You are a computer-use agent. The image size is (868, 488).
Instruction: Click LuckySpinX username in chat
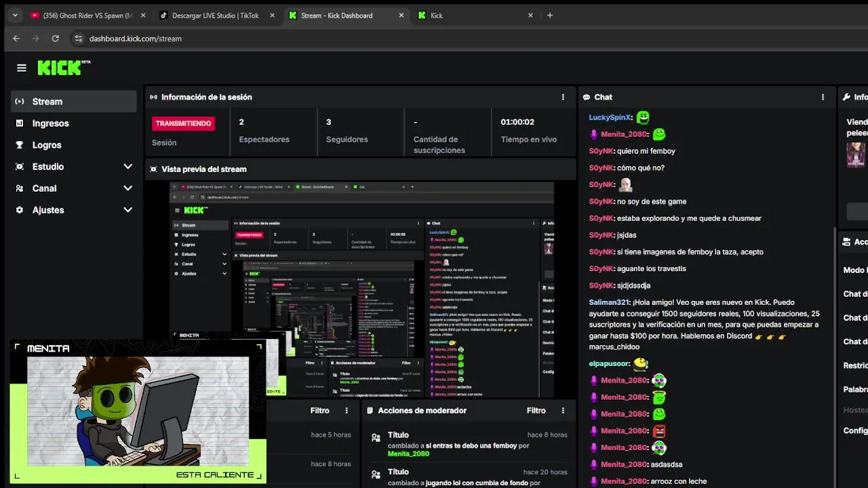pyautogui.click(x=610, y=117)
